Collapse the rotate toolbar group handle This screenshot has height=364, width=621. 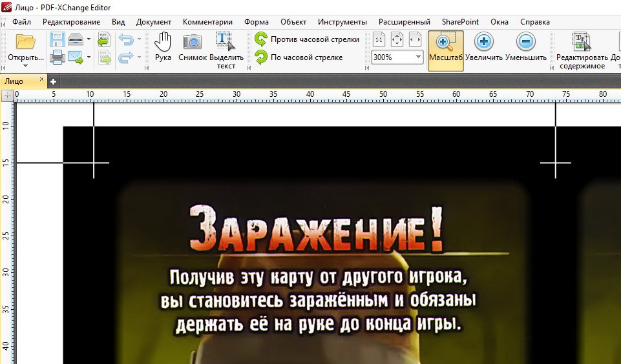(x=249, y=68)
